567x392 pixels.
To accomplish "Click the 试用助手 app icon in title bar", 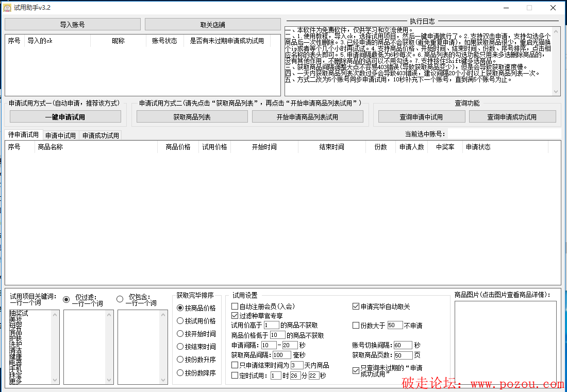I will [x=7, y=8].
